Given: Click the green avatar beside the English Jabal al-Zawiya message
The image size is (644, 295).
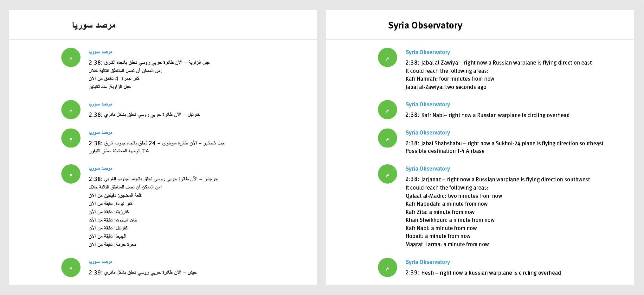Looking at the screenshot, I should coord(387,58).
